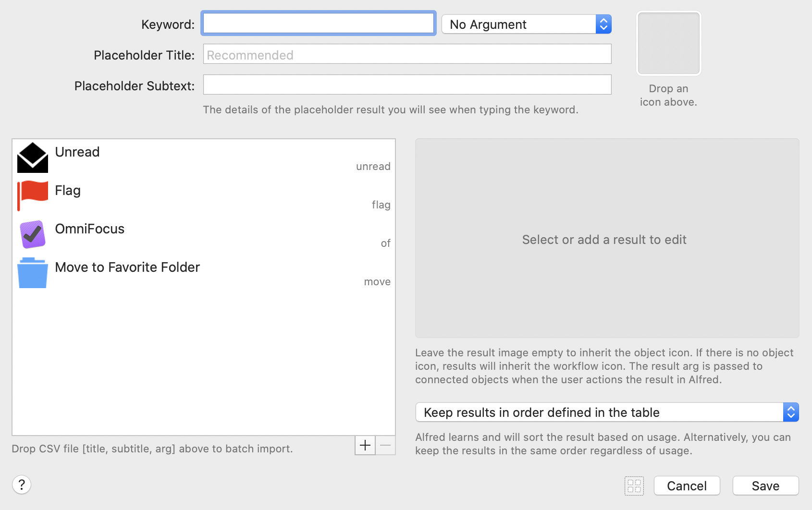Open the No Argument dropdown
Image resolution: width=812 pixels, height=510 pixels.
(526, 24)
